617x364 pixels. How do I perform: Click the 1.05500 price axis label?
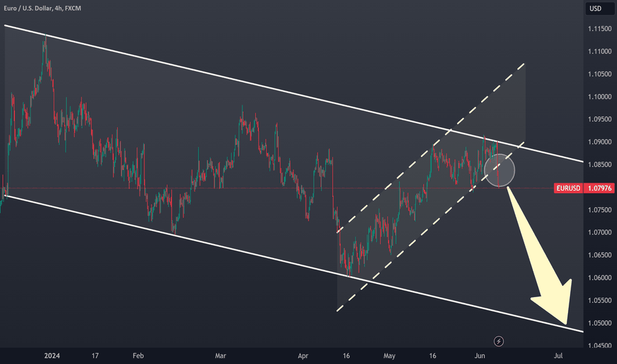[x=600, y=300]
